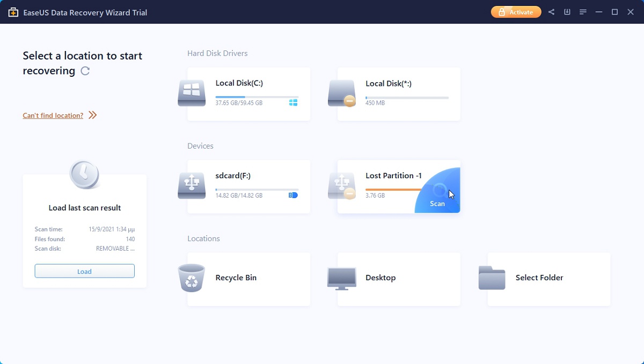Minimize the EaseUS window
This screenshot has height=364, width=644.
tap(599, 12)
